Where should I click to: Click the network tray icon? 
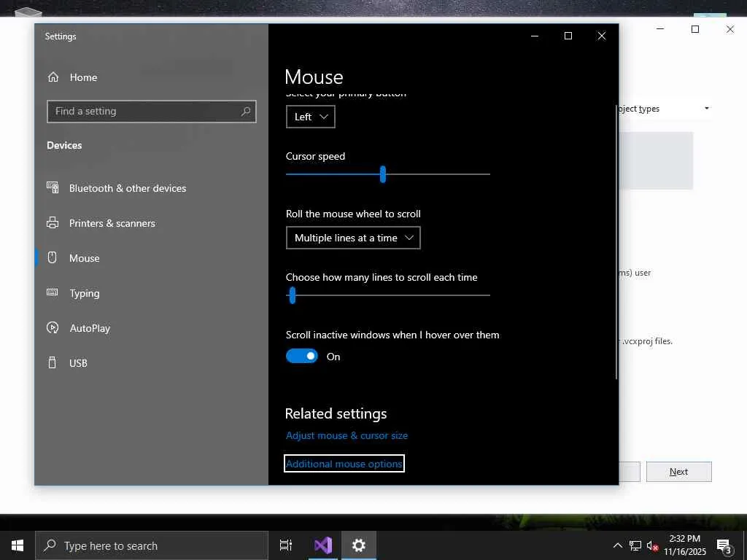click(635, 545)
